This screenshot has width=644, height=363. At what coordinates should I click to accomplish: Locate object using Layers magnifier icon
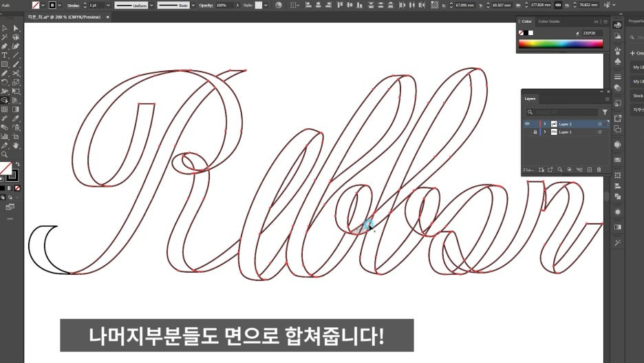[560, 169]
